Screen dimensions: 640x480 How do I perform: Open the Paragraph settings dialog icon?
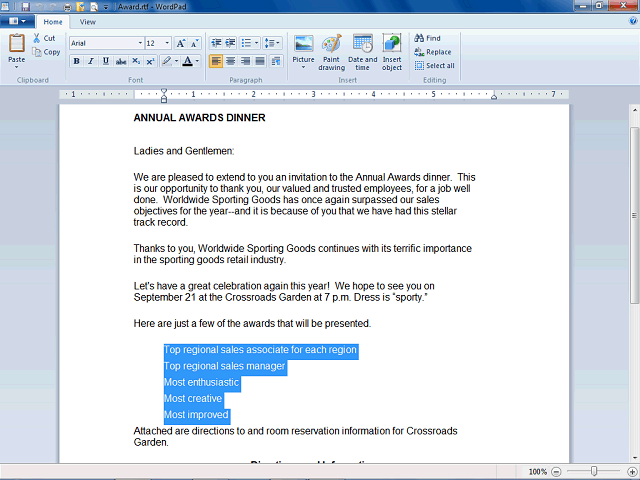pos(276,61)
